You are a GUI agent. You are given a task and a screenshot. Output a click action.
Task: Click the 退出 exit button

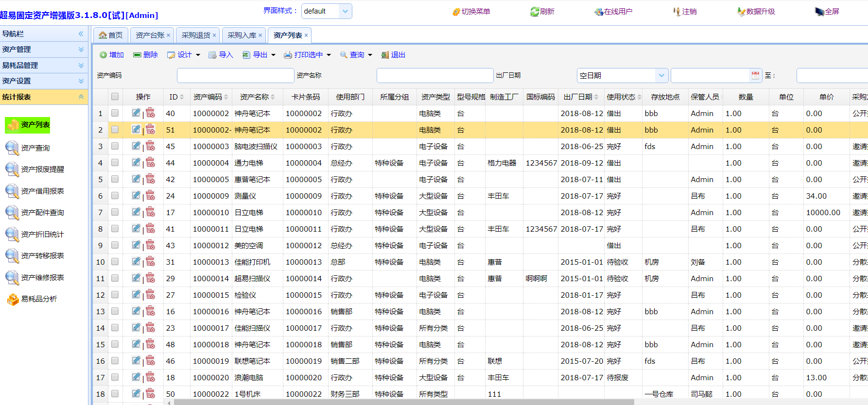(x=393, y=55)
